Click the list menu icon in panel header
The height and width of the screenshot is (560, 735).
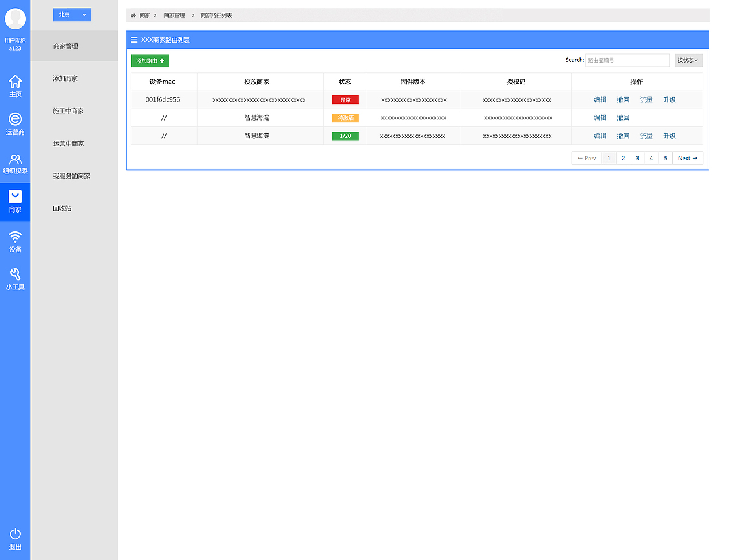coord(134,40)
